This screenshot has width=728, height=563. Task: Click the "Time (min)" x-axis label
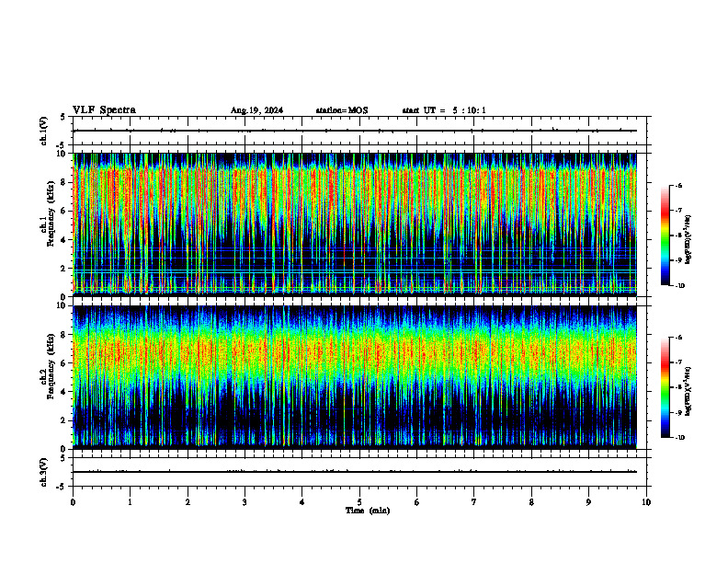coord(368,511)
